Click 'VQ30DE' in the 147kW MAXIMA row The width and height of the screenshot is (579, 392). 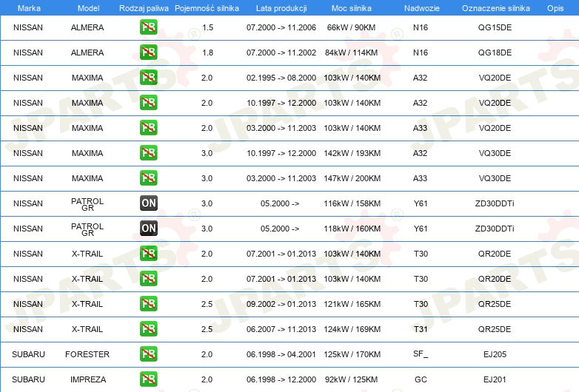495,178
